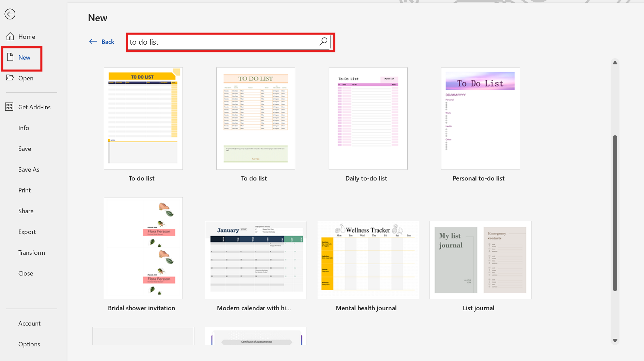Image resolution: width=644 pixels, height=361 pixels.
Task: Choose Save As in the sidebar
Action: 29,169
